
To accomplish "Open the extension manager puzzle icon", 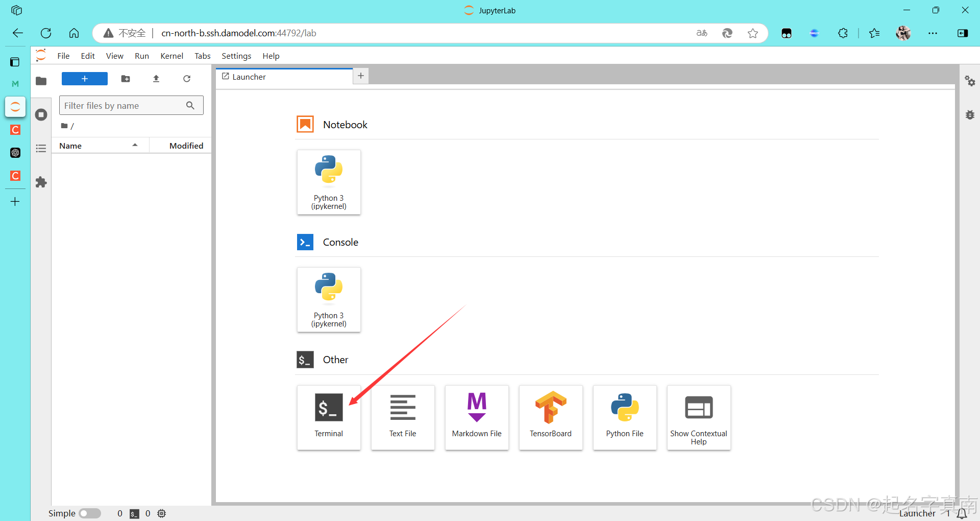I will pos(41,182).
